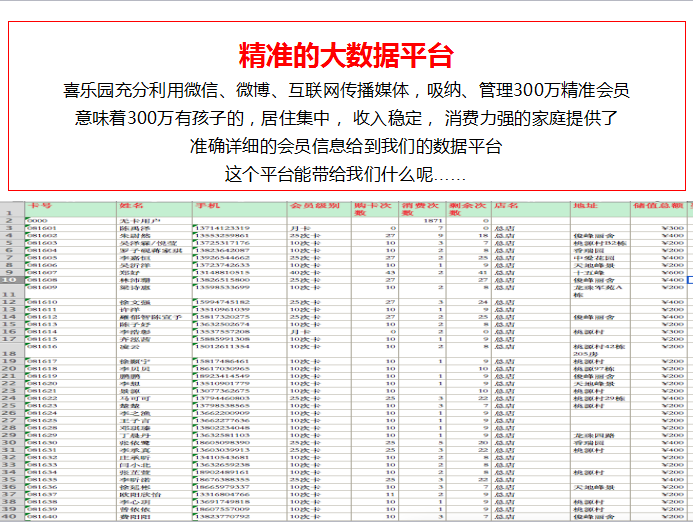Click row header number 40

pyautogui.click(x=12, y=516)
